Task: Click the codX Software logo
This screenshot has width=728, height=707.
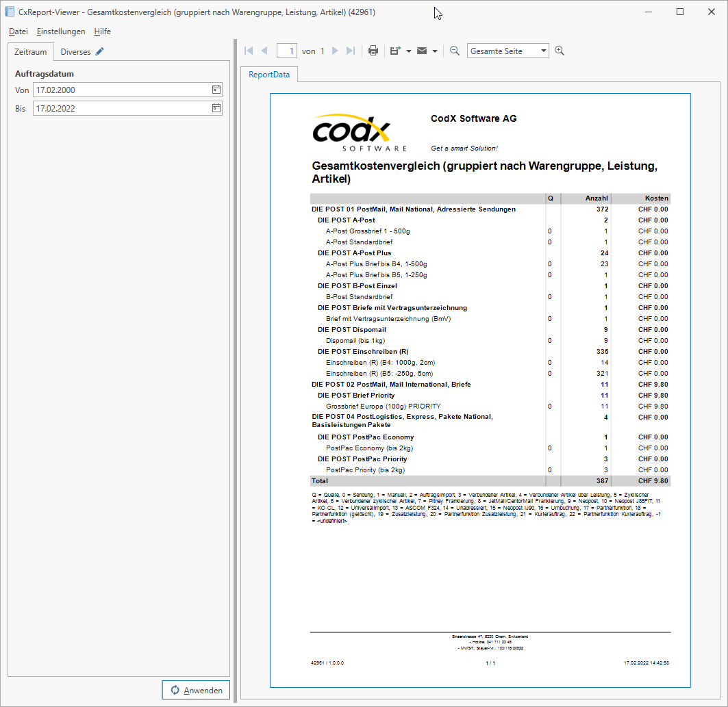Action: (360, 133)
